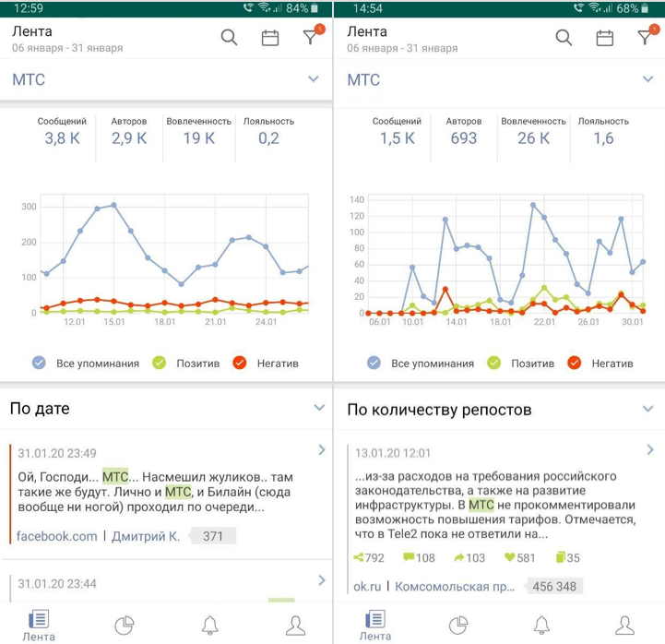Open the pie chart tab in right screen
The width and height of the screenshot is (665, 644).
pyautogui.click(x=458, y=626)
